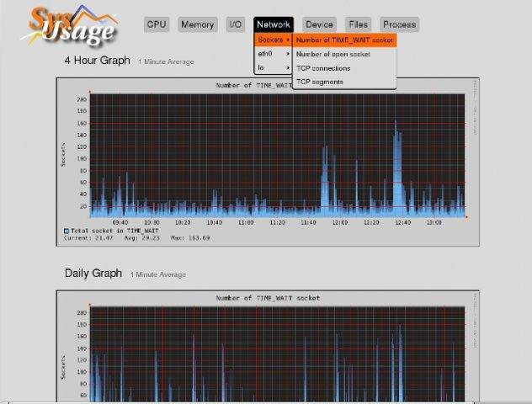Open the Process menu
Image resolution: width=532 pixels, height=404 pixels.
tap(399, 24)
